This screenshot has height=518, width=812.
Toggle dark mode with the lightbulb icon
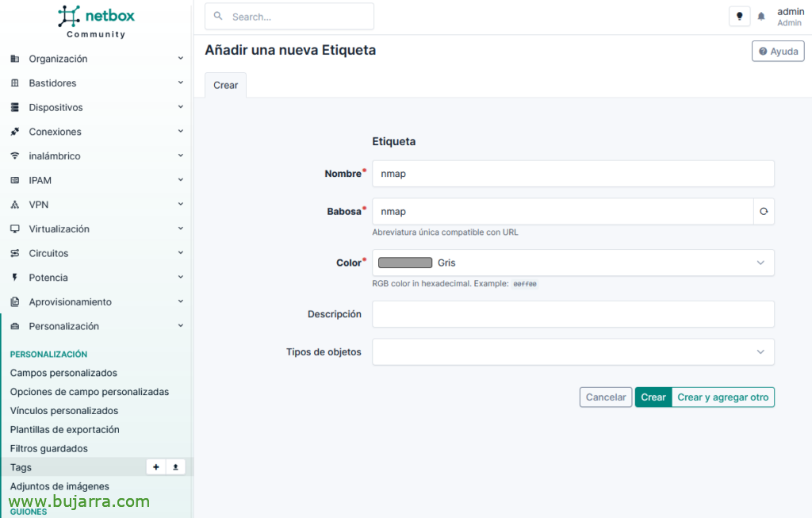(739, 16)
